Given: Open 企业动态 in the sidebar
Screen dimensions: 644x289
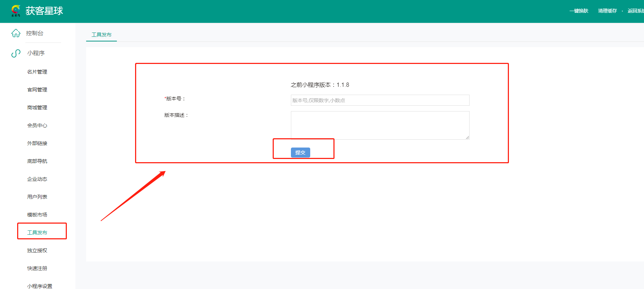Looking at the screenshot, I should click(x=37, y=179).
